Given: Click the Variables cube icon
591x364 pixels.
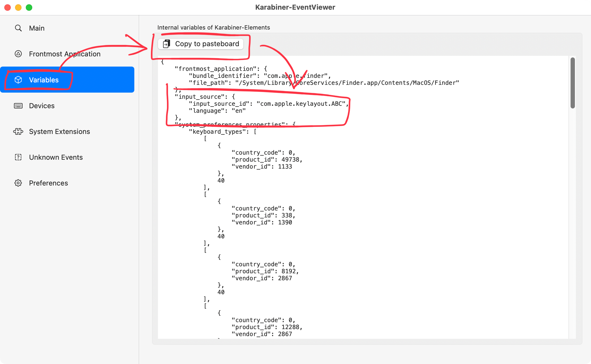Looking at the screenshot, I should coord(18,80).
